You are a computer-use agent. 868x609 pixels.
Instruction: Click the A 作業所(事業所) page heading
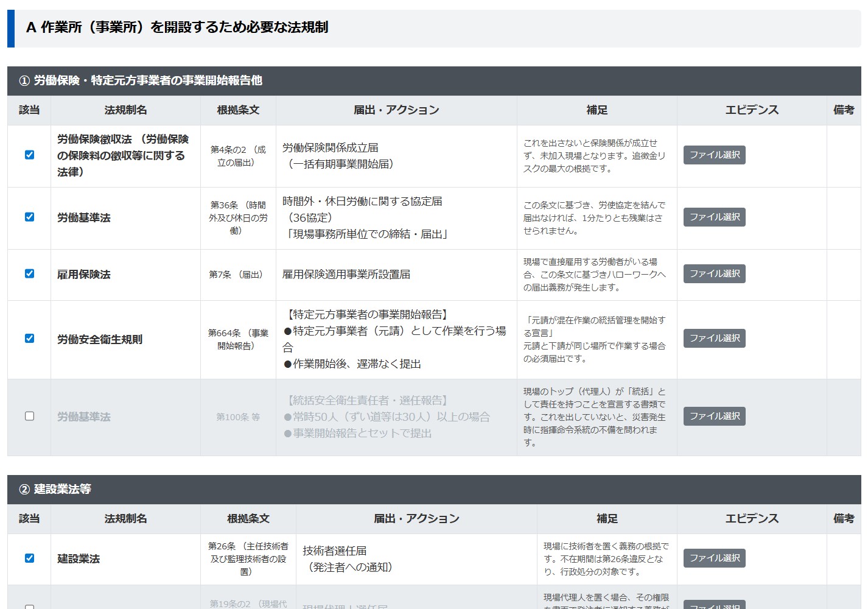[x=177, y=27]
